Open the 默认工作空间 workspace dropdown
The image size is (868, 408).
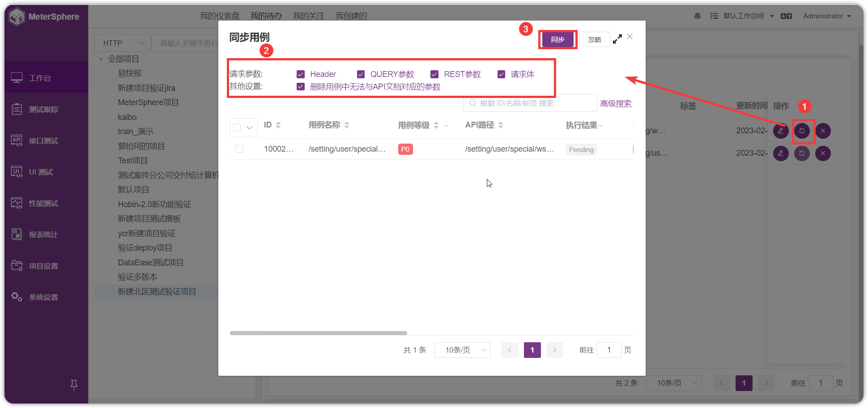pyautogui.click(x=749, y=16)
